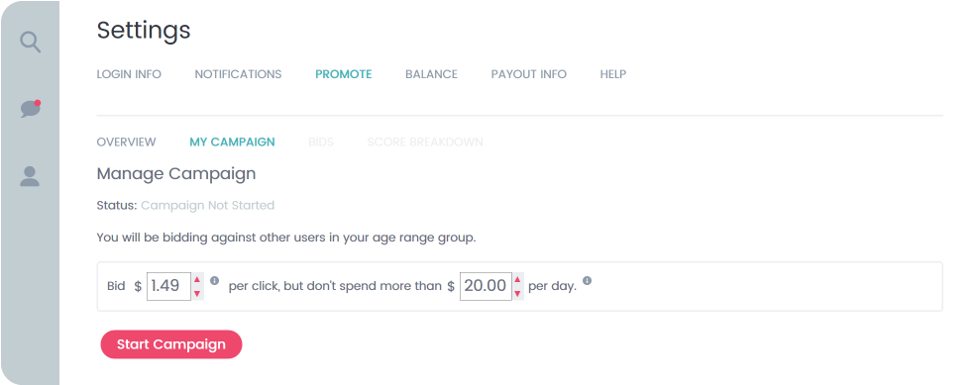
Task: Open the search magnifier in sidebar
Action: click(30, 43)
